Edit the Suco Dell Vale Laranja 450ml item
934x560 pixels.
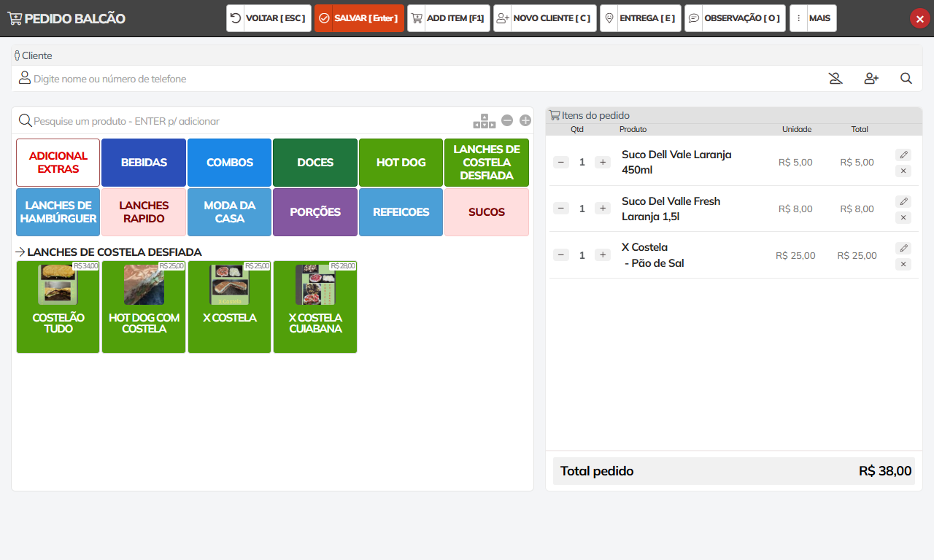click(x=903, y=155)
